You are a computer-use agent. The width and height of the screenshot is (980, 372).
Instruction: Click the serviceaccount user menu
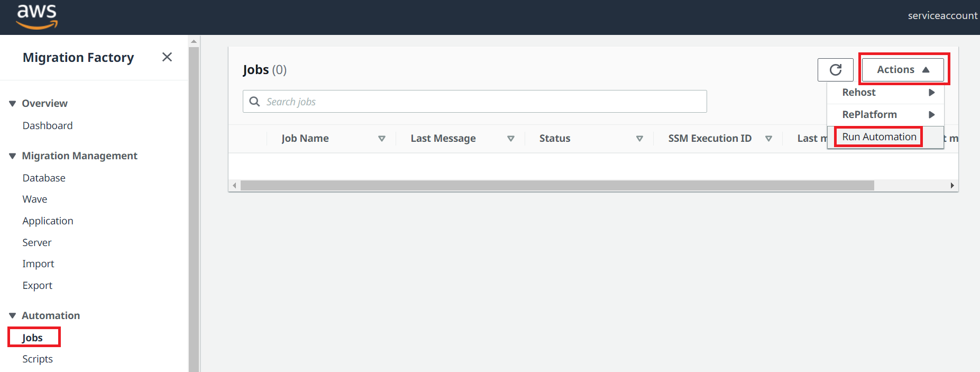click(942, 16)
